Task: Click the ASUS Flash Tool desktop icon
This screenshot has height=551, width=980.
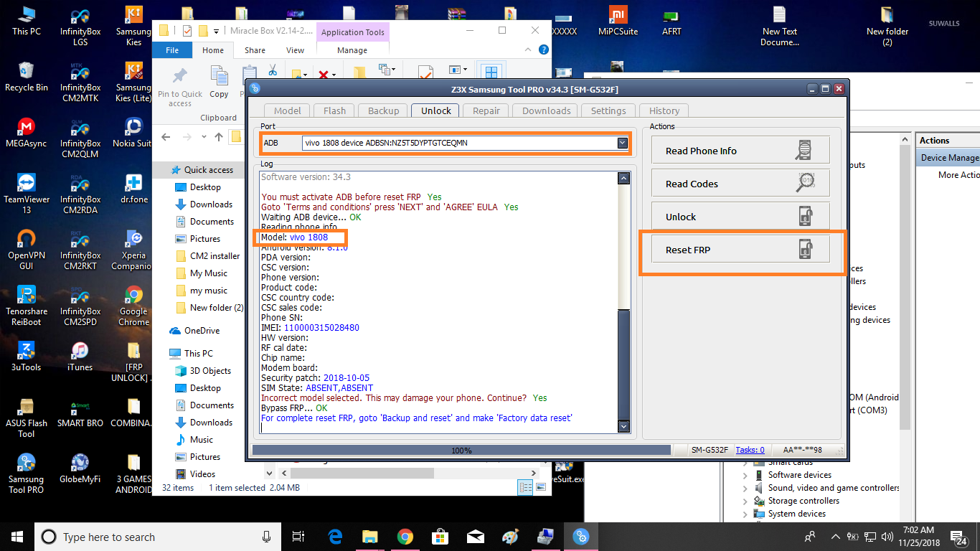Action: (27, 418)
